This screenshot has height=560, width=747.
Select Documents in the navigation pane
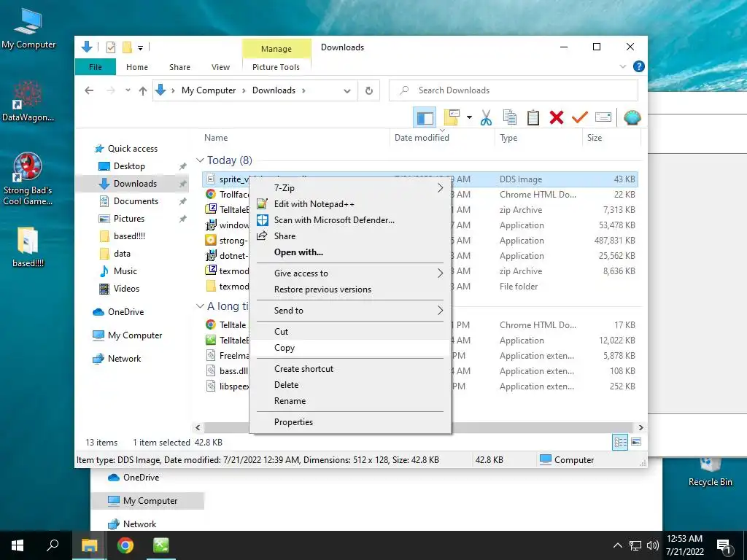136,201
